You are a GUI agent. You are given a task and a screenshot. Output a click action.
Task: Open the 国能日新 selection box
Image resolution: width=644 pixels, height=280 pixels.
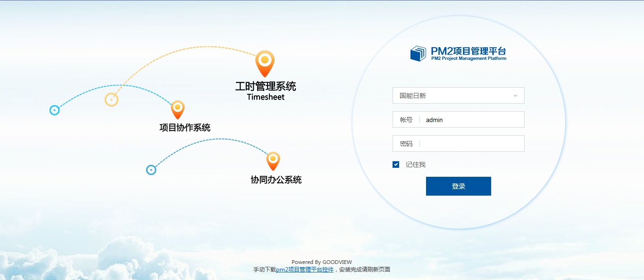click(x=453, y=96)
